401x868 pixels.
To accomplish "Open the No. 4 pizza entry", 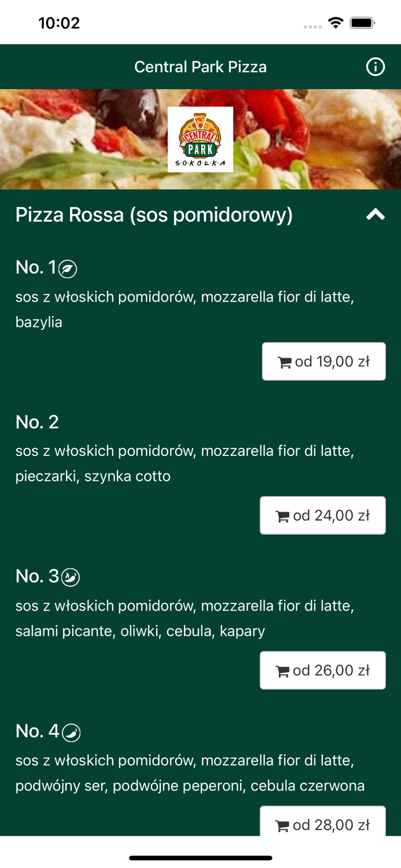I will coord(38,731).
